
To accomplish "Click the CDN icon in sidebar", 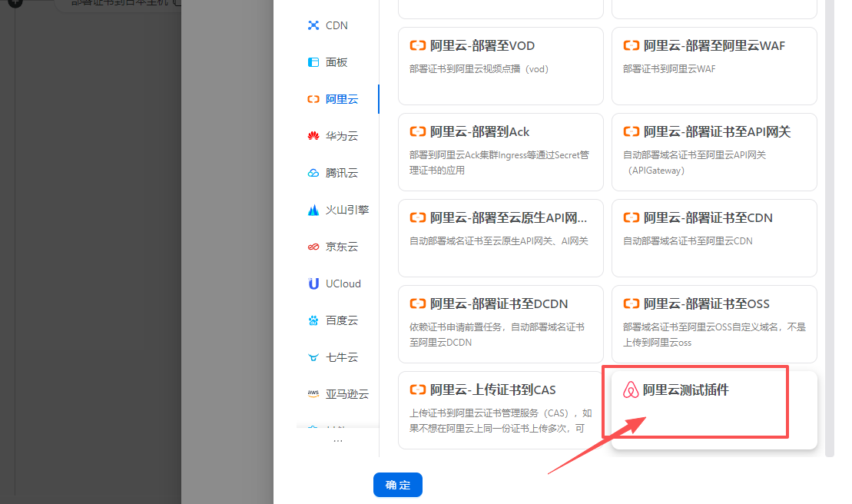I will click(x=313, y=25).
